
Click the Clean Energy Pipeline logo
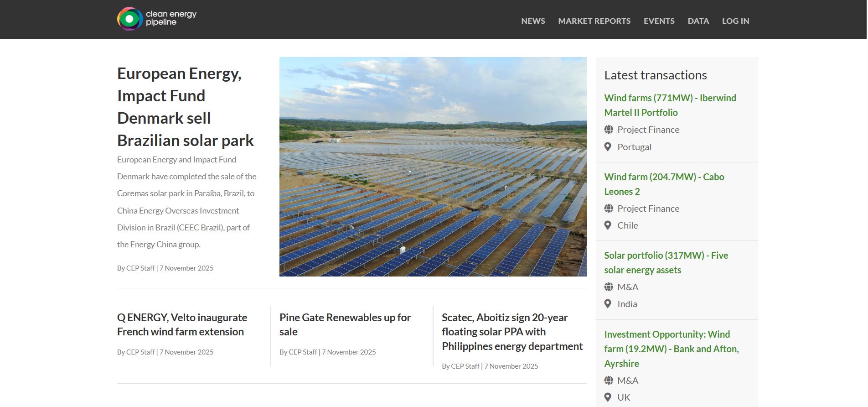[x=157, y=19]
